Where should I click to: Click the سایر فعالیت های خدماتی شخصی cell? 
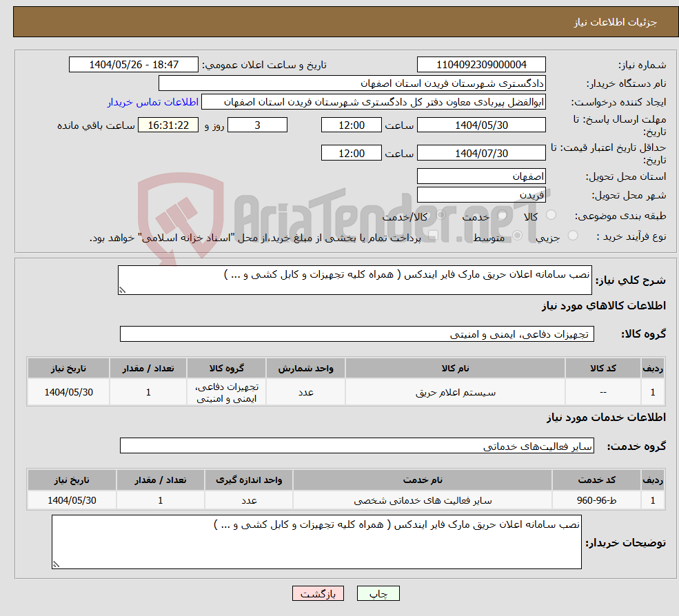pos(423,500)
